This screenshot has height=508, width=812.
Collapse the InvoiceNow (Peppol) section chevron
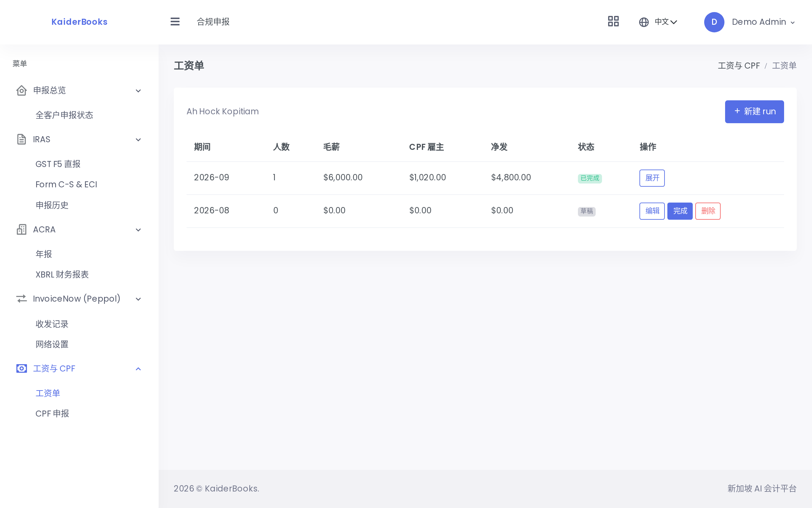[138, 299]
